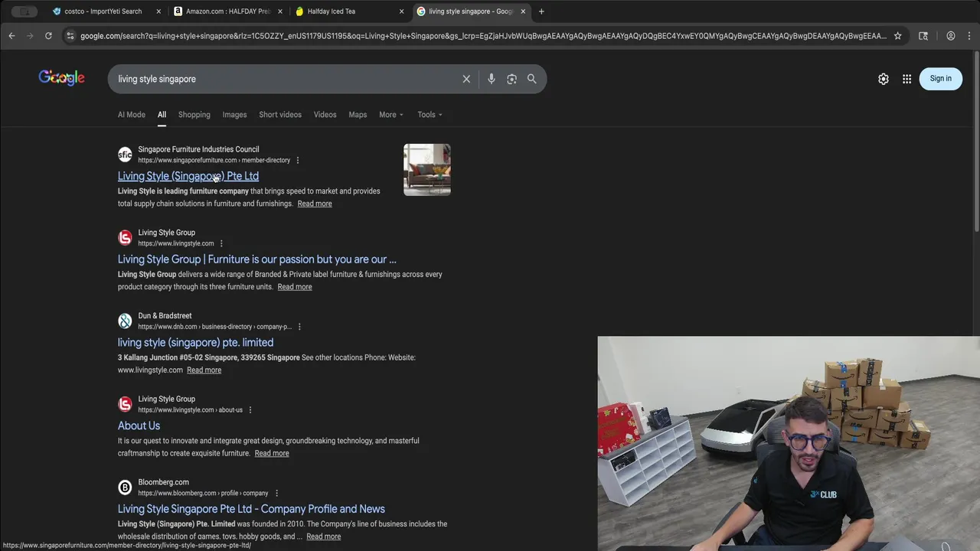
Task: Expand the Tools dropdown
Action: tap(430, 115)
